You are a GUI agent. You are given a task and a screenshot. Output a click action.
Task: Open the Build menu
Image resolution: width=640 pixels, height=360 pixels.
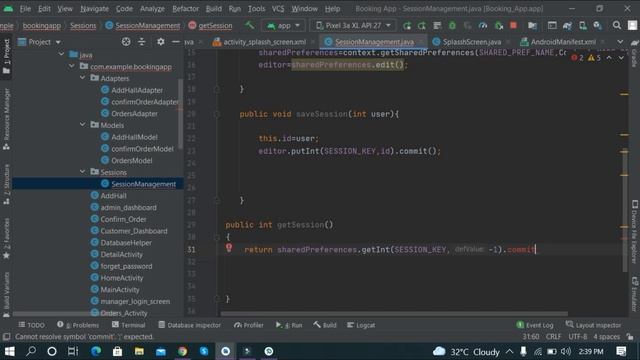(213, 9)
